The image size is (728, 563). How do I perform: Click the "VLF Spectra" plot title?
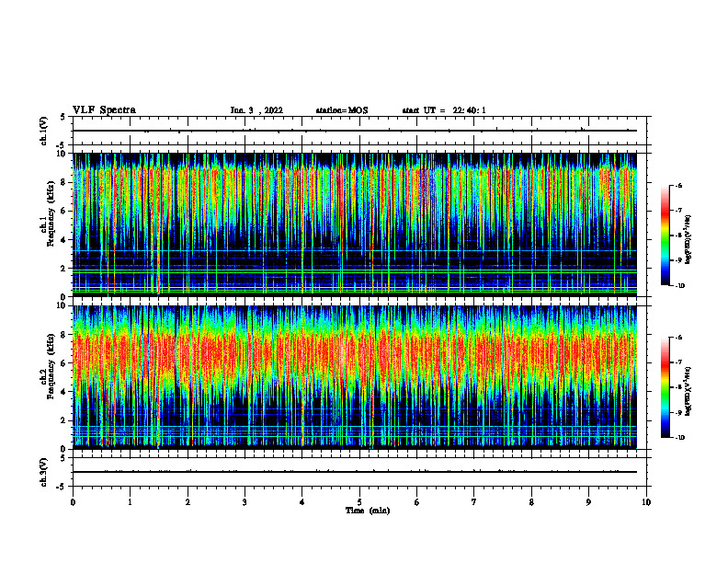coord(104,110)
